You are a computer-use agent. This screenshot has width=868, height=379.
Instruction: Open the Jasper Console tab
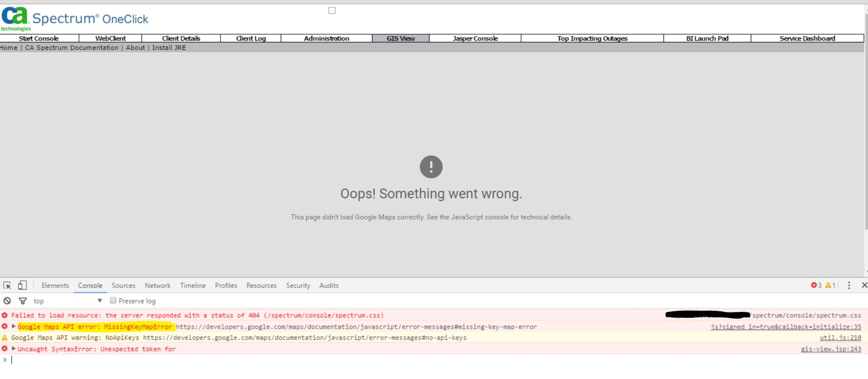[475, 38]
